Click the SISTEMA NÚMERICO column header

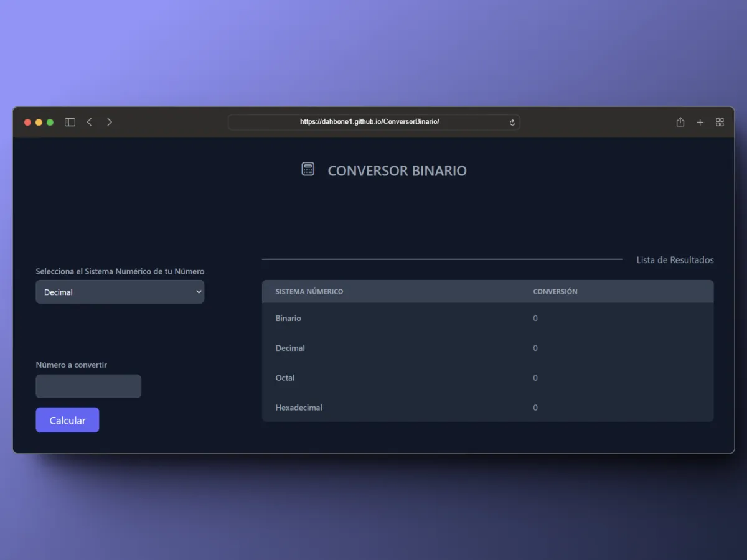point(309,292)
